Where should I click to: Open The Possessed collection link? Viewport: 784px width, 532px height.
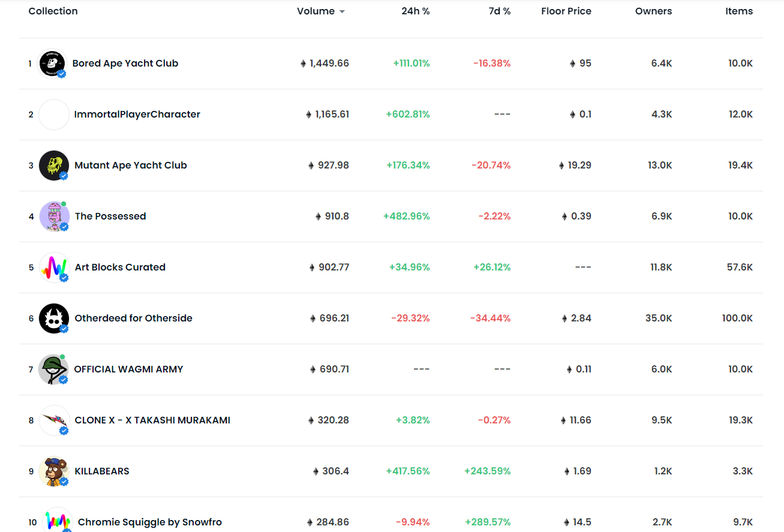110,217
